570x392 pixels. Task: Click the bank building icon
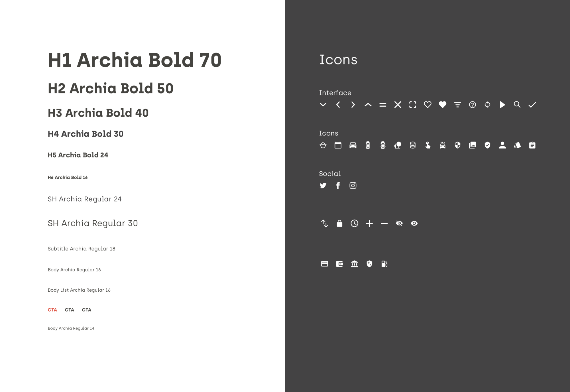[x=354, y=264]
